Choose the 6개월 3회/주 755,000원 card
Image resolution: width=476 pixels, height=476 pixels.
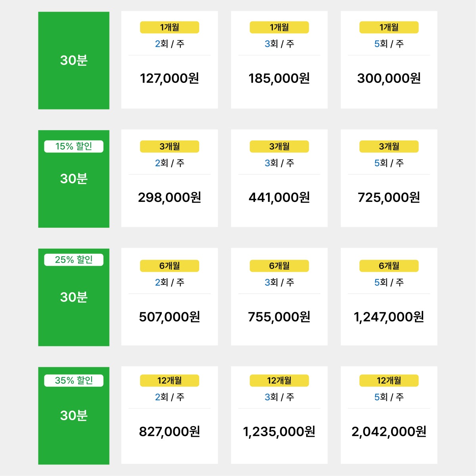279,297
